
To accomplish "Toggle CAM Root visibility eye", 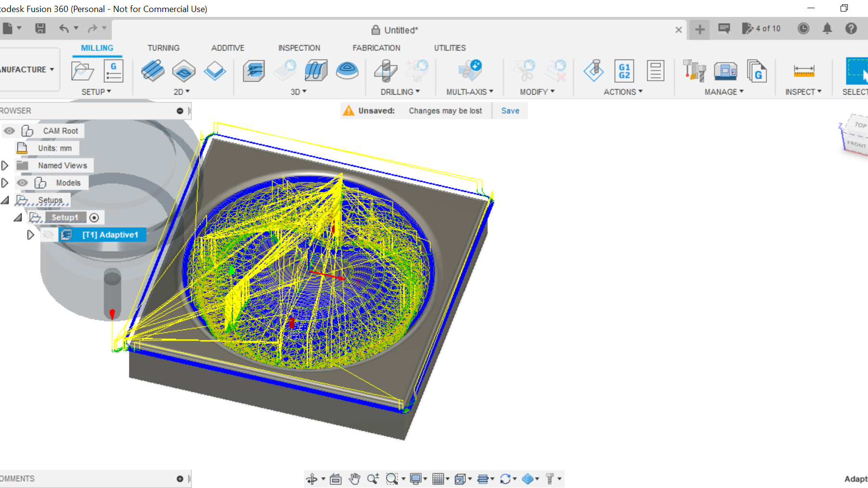I will pos(9,131).
